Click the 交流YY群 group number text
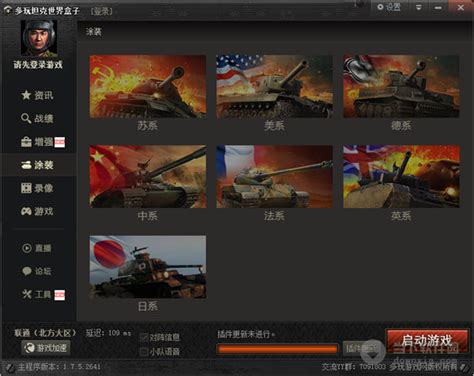Image resolution: width=474 pixels, height=376 pixels. click(x=353, y=367)
